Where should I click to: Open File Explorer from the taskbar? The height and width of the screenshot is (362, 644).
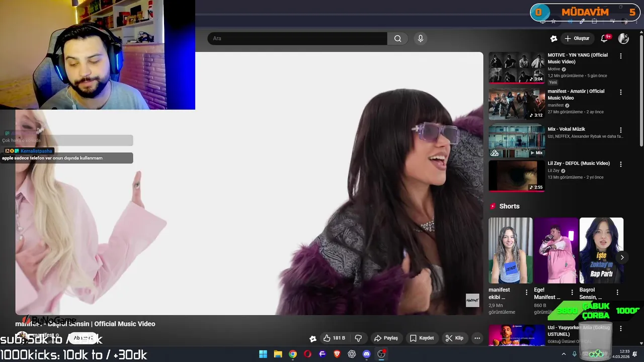[x=278, y=354]
